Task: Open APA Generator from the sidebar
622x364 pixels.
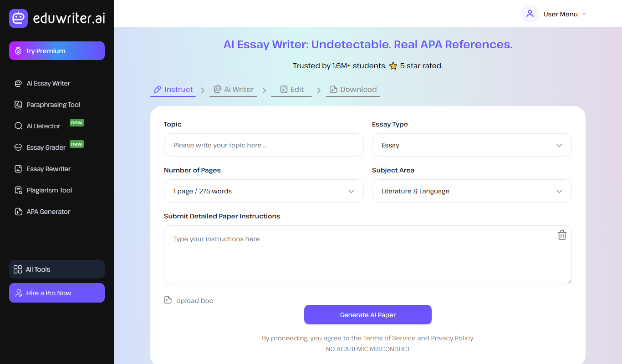Action: click(x=48, y=212)
